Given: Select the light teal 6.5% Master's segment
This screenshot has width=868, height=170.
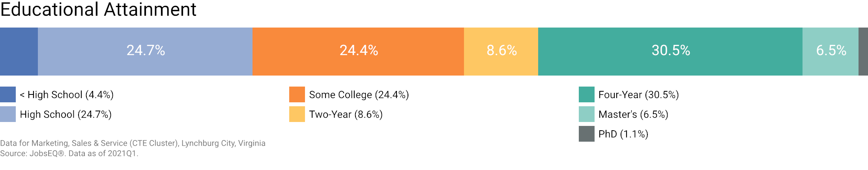Looking at the screenshot, I should click(831, 52).
